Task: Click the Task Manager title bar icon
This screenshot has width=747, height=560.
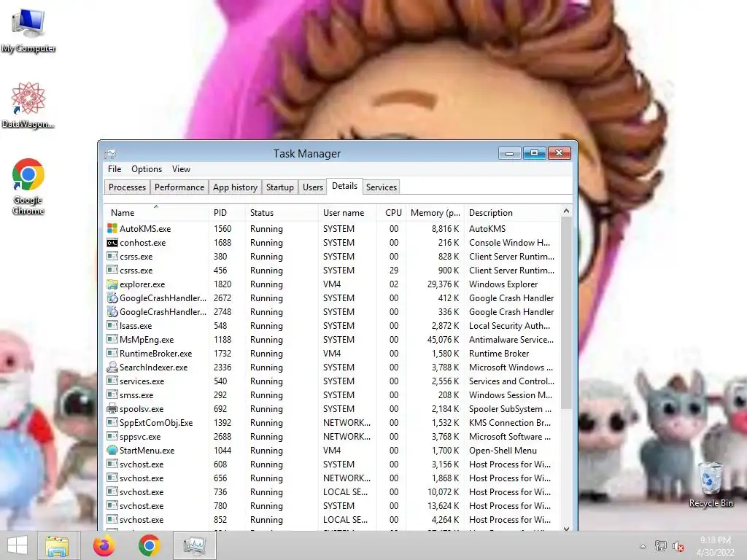Action: 111,153
